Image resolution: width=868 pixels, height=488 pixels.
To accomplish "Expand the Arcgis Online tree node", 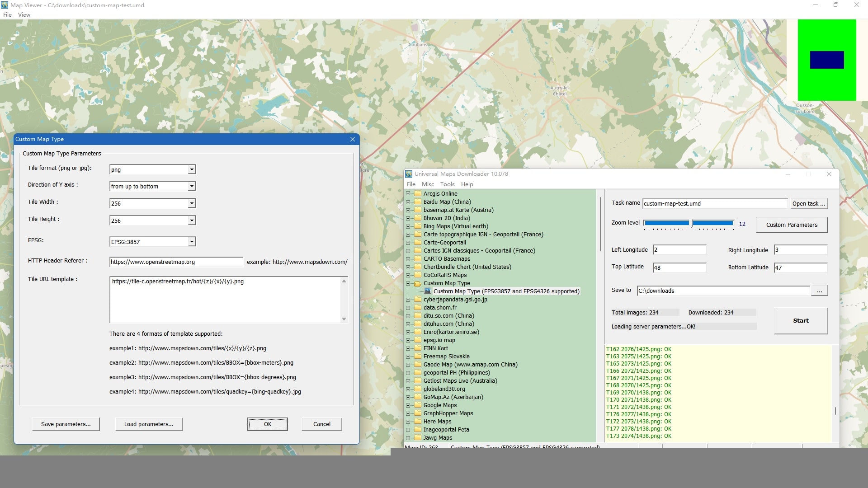I will [408, 194].
